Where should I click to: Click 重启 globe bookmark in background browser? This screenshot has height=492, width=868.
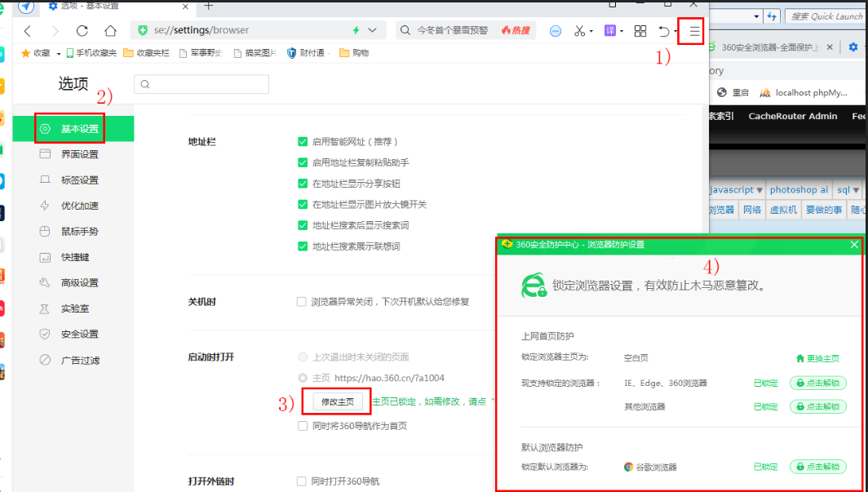tap(733, 92)
